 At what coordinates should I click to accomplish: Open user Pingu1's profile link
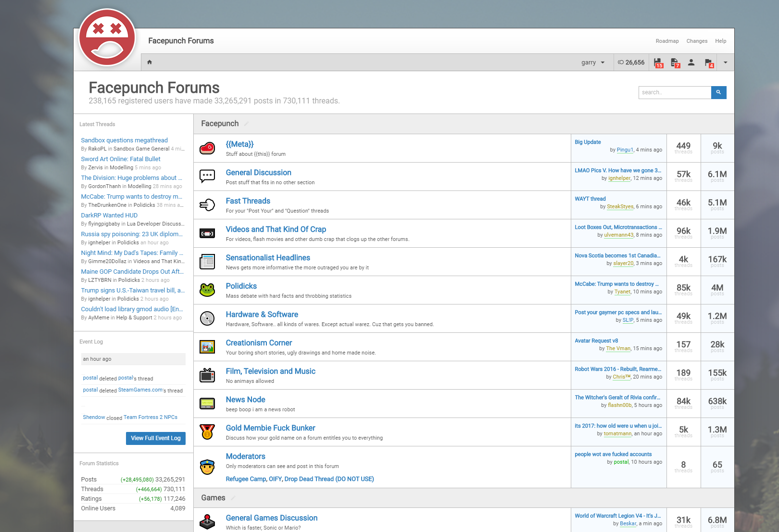point(625,150)
